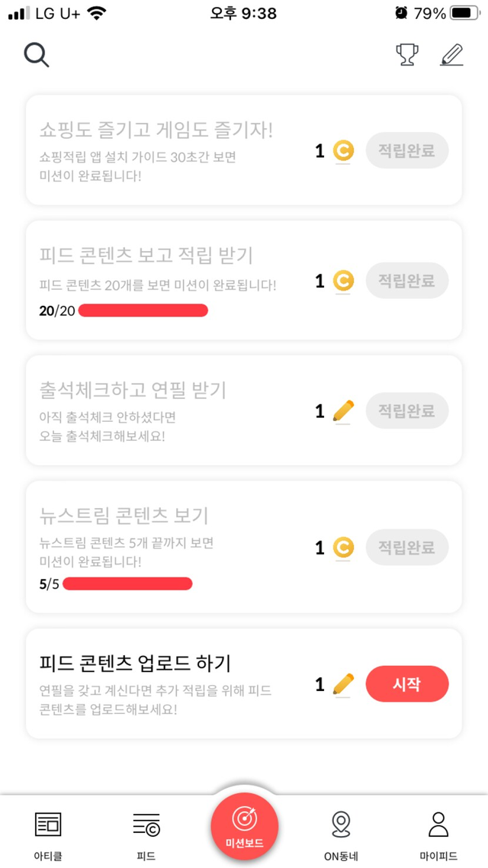Switch to the 피드 tab
The height and width of the screenshot is (868, 488).
[x=146, y=833]
